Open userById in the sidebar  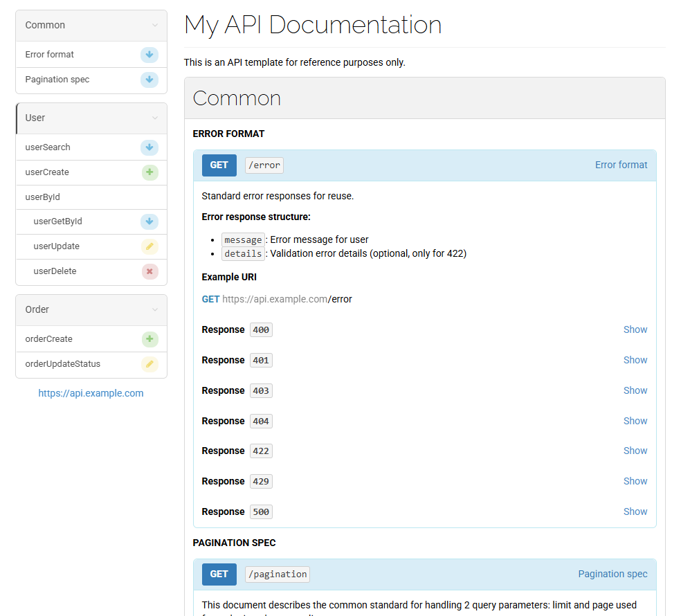43,197
